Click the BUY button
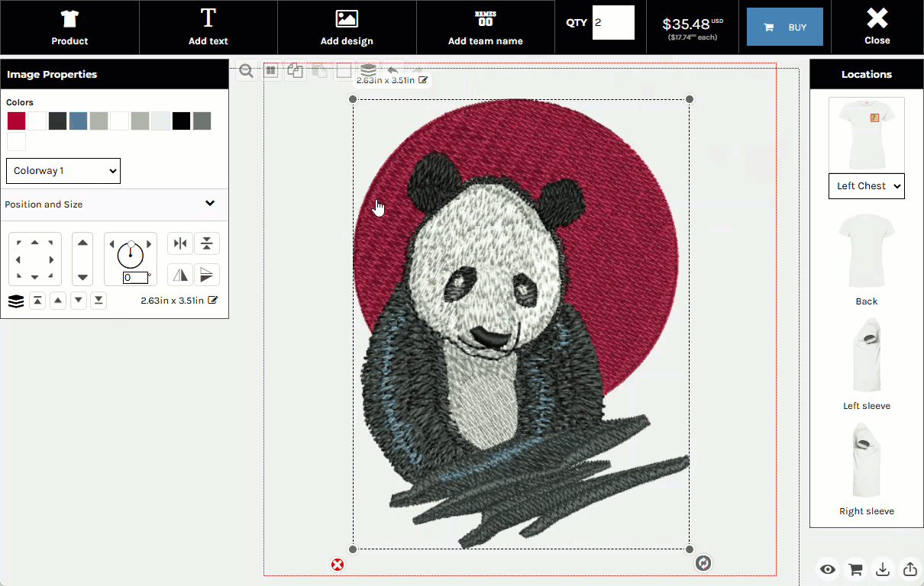Viewport: 924px width, 586px height. (784, 25)
